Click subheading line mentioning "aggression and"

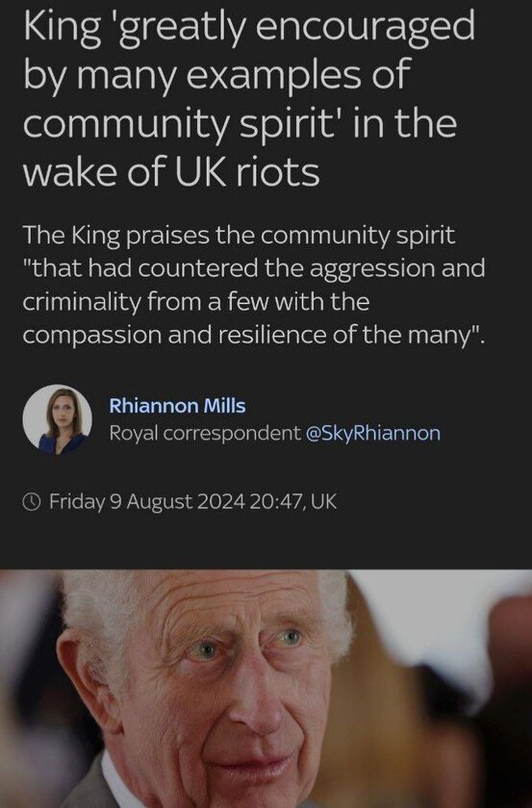click(x=254, y=268)
